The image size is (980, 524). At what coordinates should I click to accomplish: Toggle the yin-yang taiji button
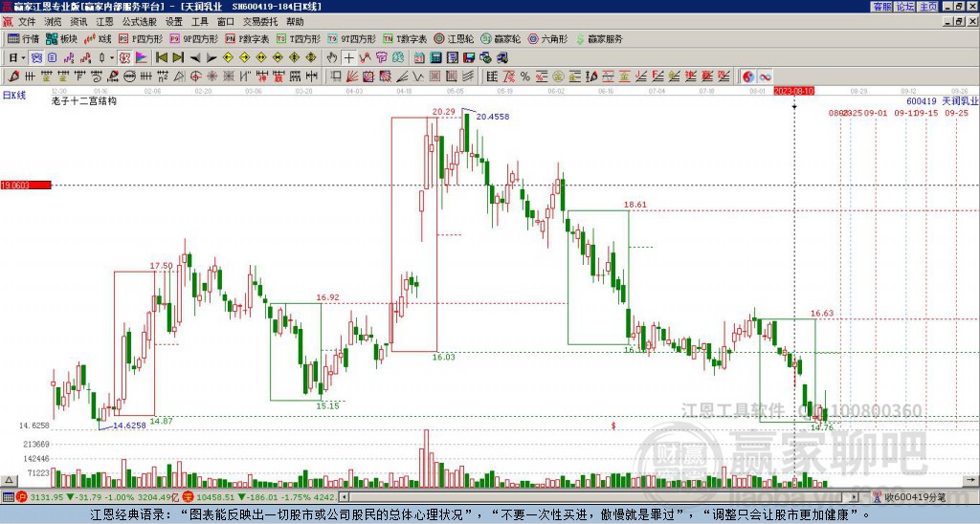point(747,76)
